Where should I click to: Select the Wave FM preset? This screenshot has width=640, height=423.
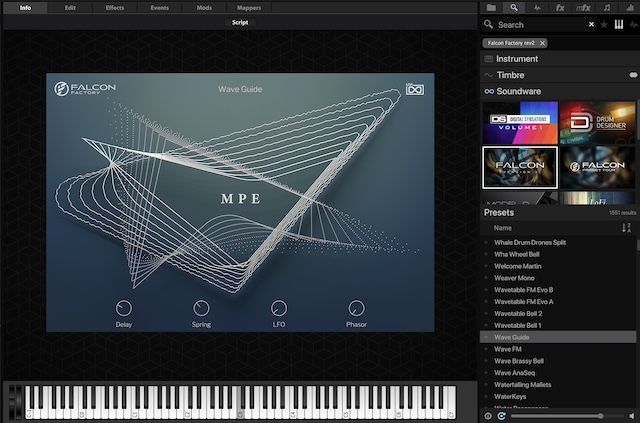pos(507,349)
